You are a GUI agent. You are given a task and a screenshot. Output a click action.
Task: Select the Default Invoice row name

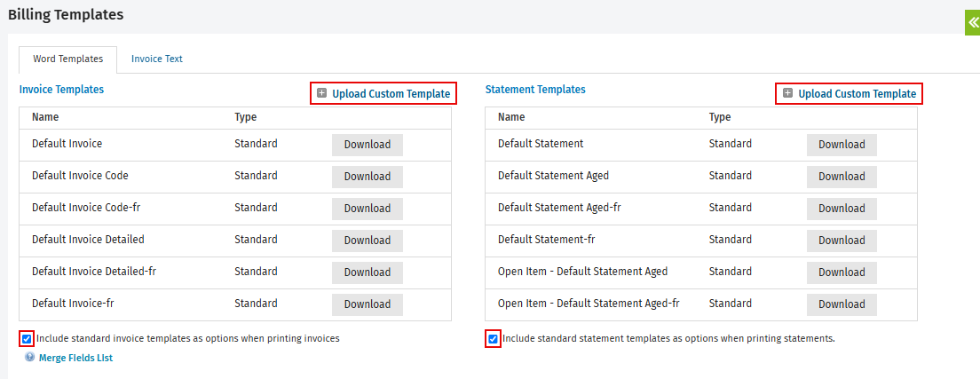pos(67,143)
